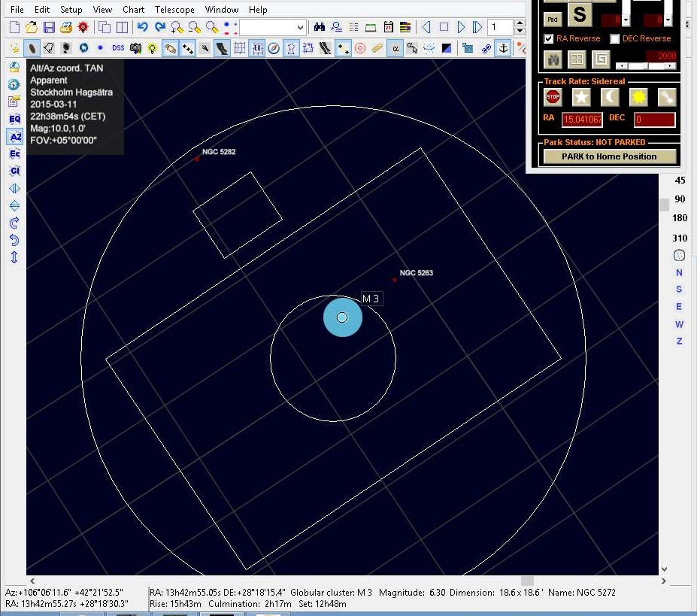Open the Chart menu
Image resolution: width=697 pixels, height=616 pixels.
click(133, 9)
